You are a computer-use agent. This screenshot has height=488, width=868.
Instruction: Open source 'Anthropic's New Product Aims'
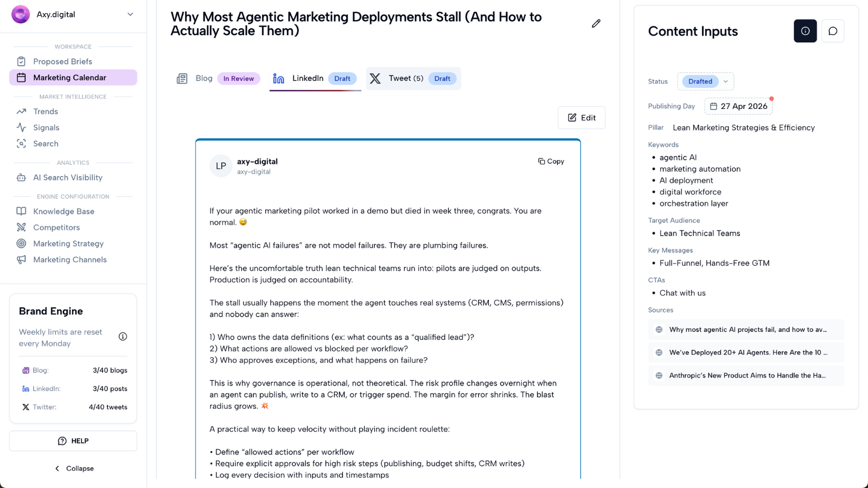[x=746, y=375]
